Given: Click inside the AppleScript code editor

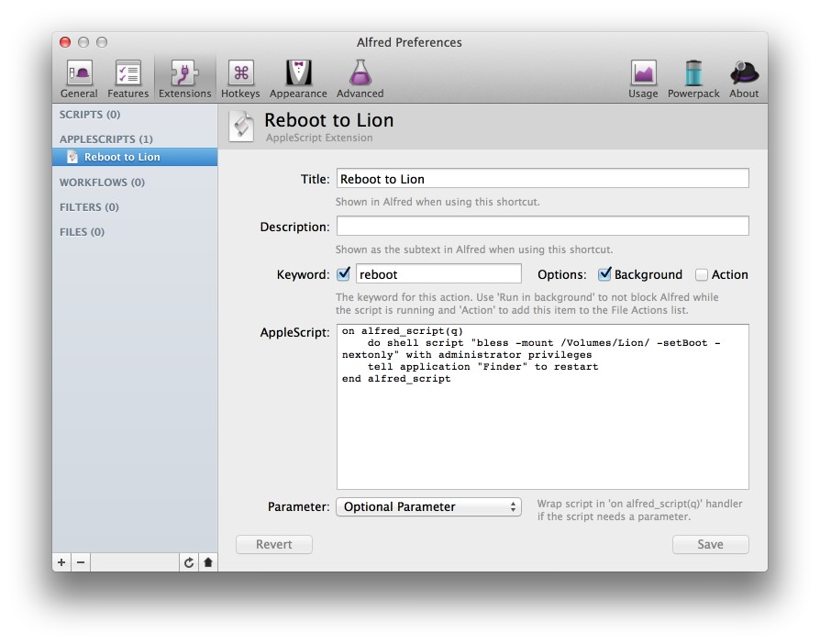Looking at the screenshot, I should [543, 407].
